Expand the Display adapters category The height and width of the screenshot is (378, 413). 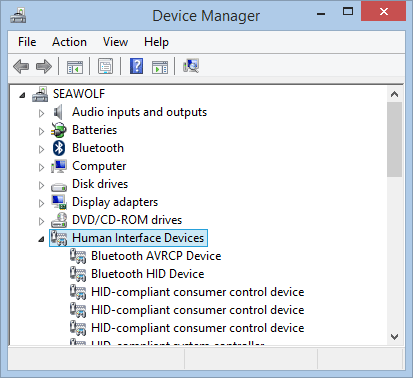41,203
